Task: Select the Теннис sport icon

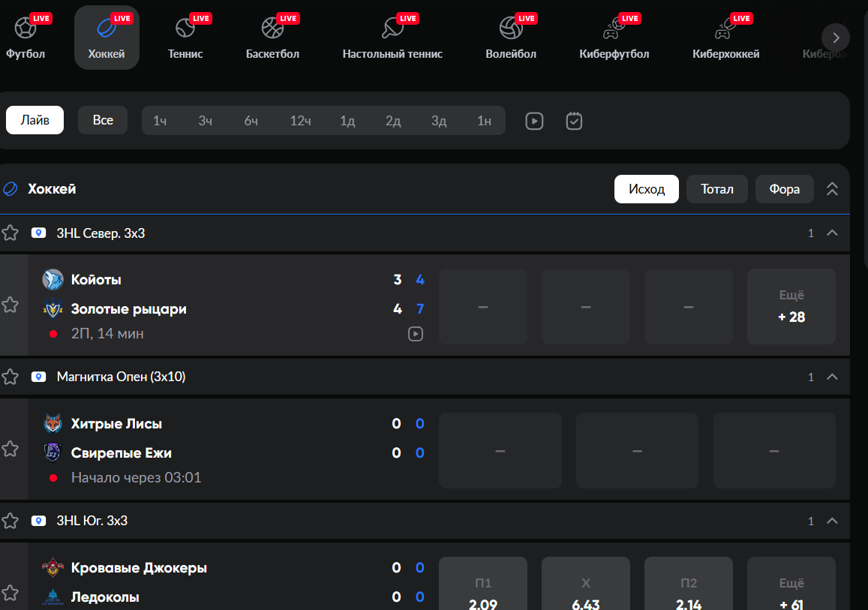Action: 185,29
